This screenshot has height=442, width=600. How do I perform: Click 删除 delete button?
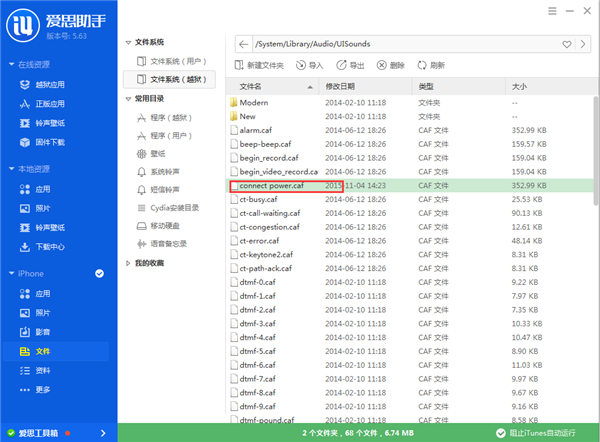(x=391, y=65)
